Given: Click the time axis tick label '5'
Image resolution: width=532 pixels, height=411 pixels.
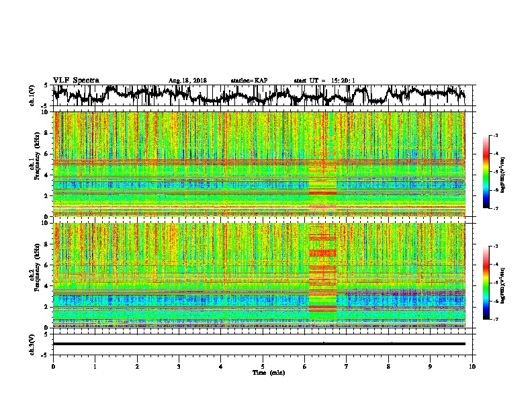Looking at the screenshot, I should [x=263, y=367].
